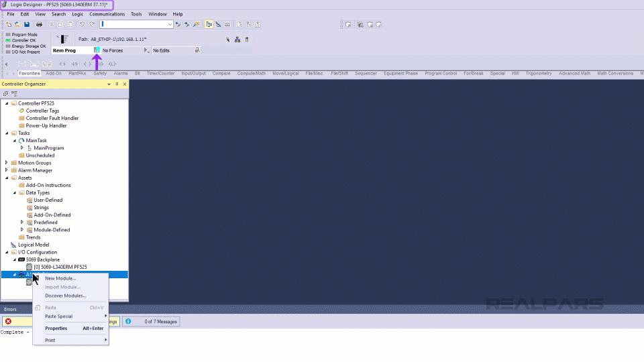Screen dimensions: 644x362
Task: Collapse the Controller PF525 tree node
Action: point(7,103)
